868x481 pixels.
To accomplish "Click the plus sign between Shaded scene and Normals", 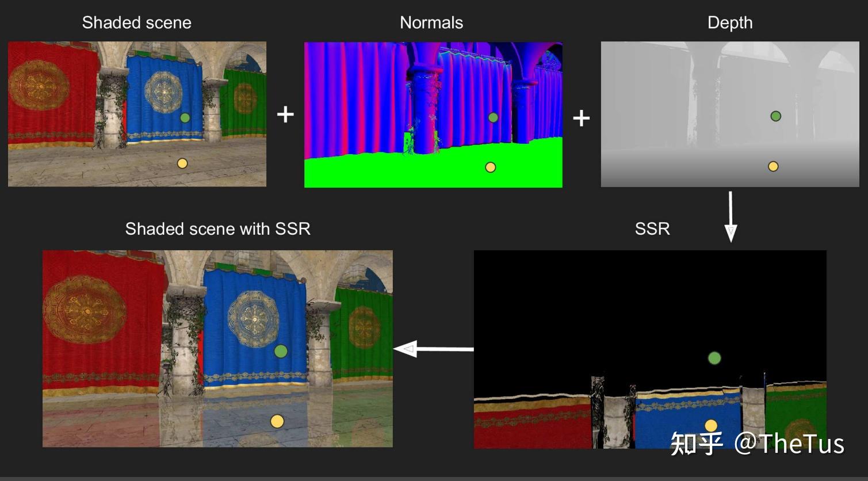I will pyautogui.click(x=284, y=116).
